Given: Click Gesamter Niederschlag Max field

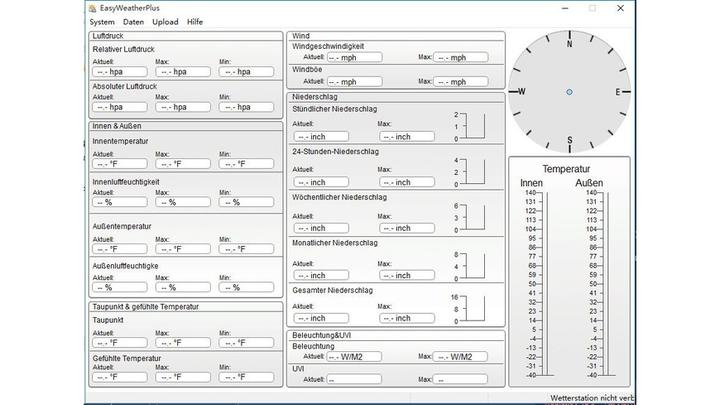Looking at the screenshot, I should (407, 318).
